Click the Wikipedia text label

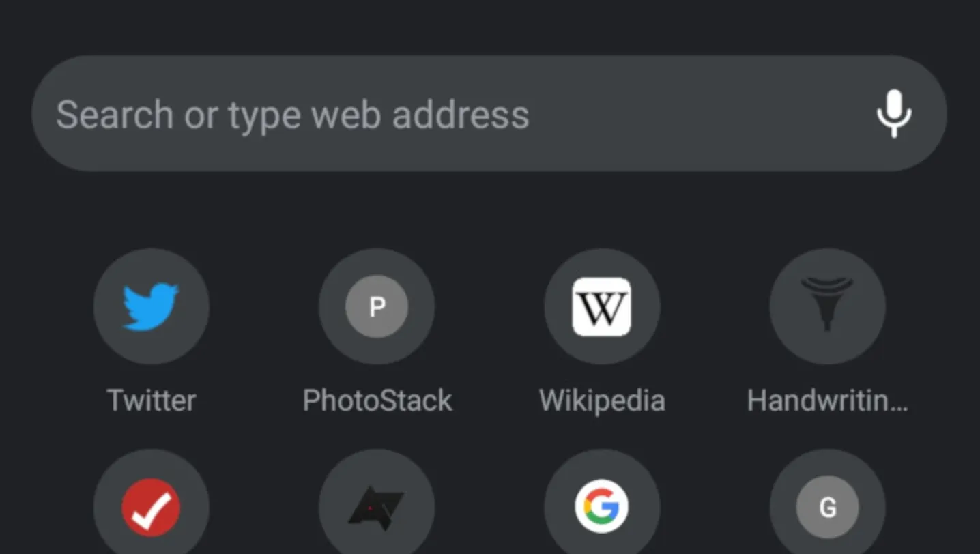click(x=602, y=400)
